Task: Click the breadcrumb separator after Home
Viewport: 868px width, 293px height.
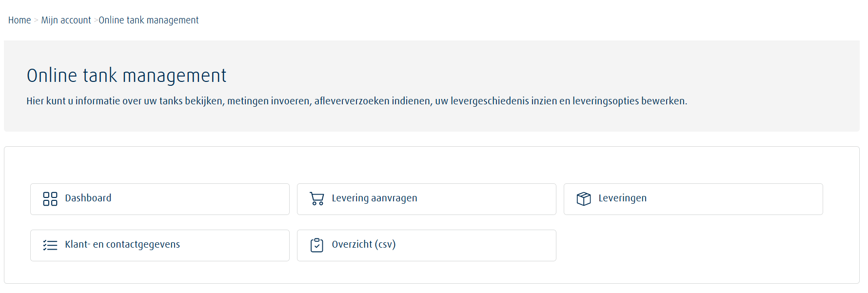Action: point(36,20)
